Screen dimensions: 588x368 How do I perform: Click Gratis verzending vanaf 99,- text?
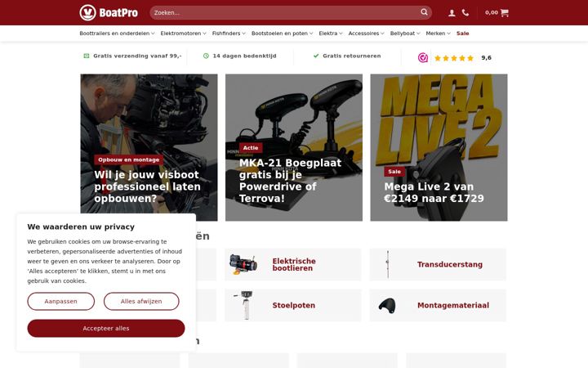click(137, 56)
